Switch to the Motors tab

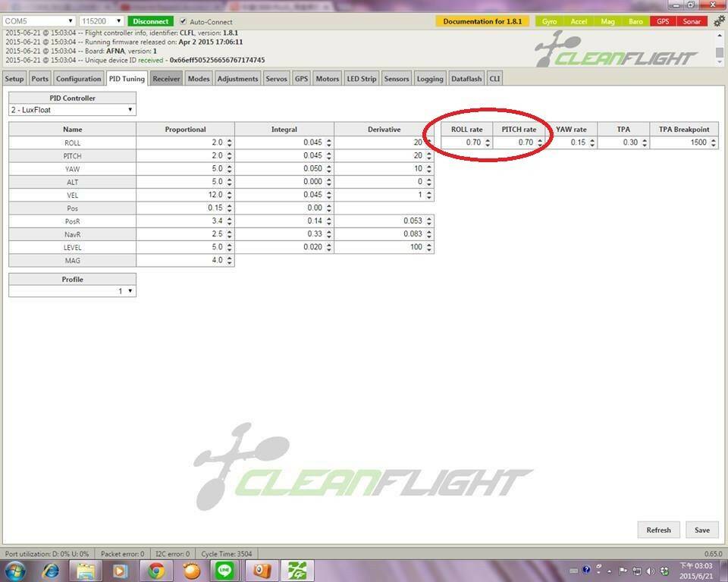tap(328, 79)
